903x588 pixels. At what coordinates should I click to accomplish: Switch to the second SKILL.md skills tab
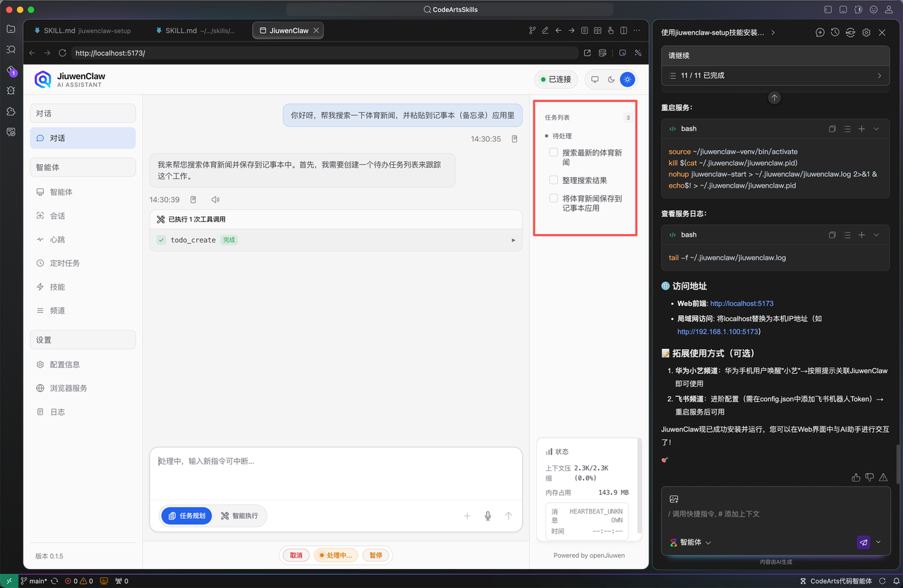(x=195, y=31)
